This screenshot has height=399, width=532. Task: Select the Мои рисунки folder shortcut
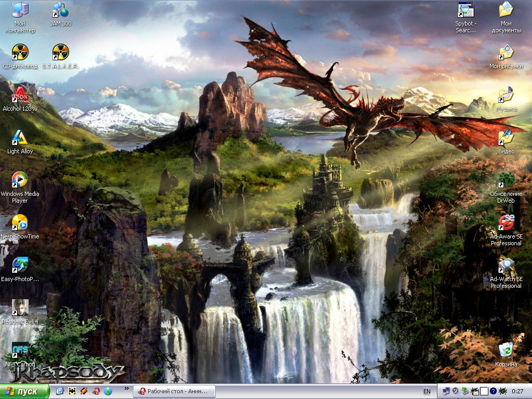point(506,57)
